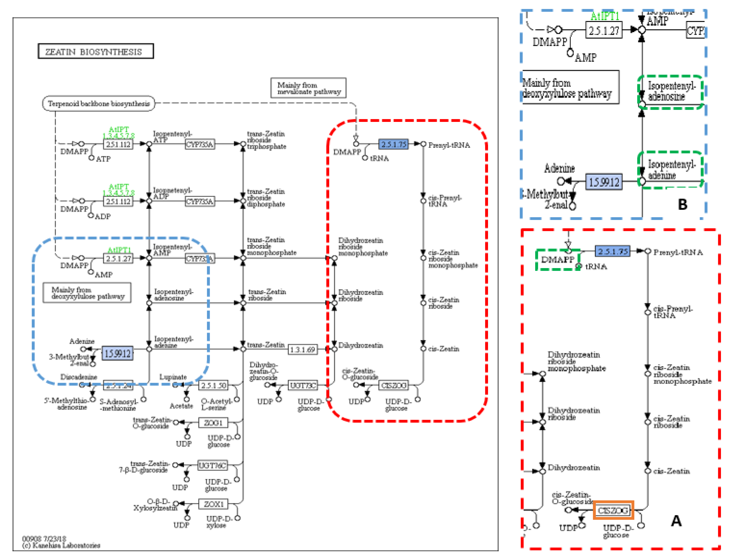Click the cis-Zeatin compound circle in main map
Image resolution: width=734 pixels, height=560 pixels.
[423, 349]
